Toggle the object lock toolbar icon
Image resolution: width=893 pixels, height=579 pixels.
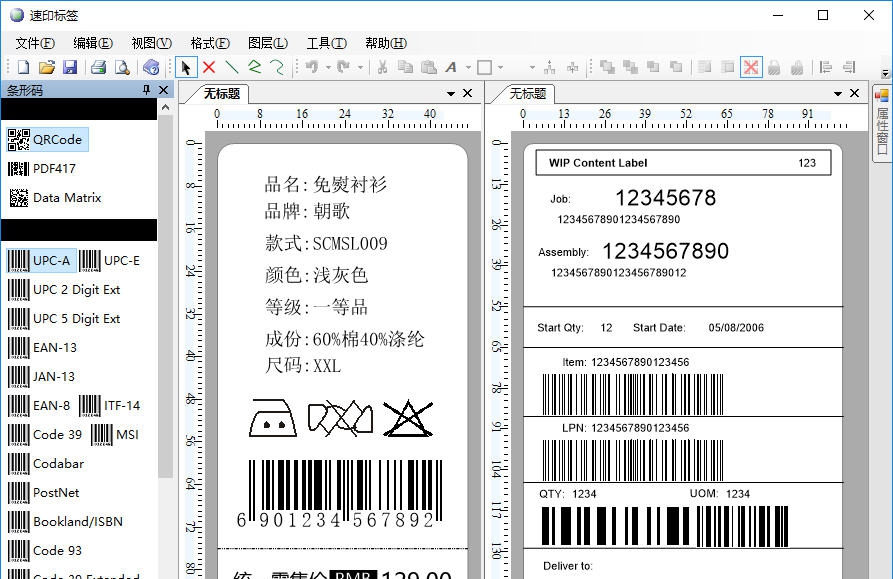click(x=773, y=67)
